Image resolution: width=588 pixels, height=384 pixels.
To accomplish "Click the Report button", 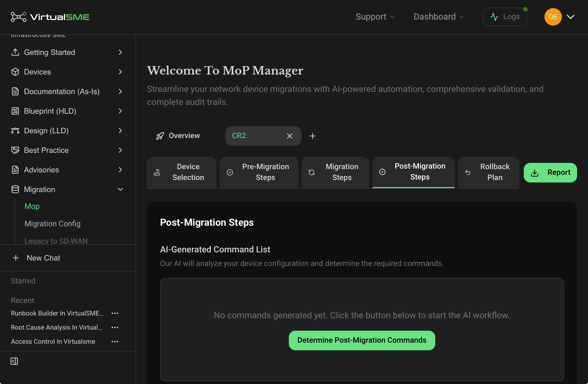I will pyautogui.click(x=550, y=173).
